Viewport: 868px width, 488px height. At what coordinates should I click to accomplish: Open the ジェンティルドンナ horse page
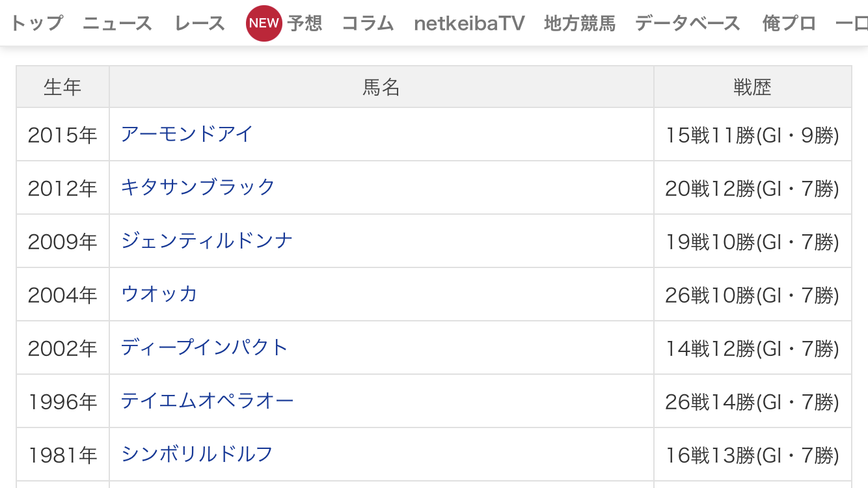point(207,241)
